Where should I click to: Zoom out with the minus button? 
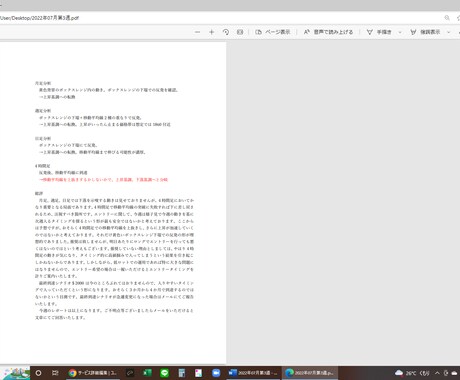(198, 32)
